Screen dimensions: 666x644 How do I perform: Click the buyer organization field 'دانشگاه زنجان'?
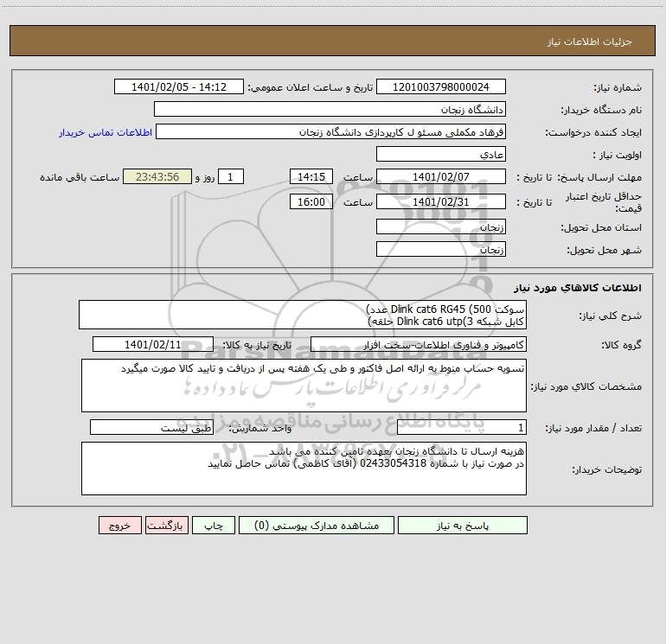pyautogui.click(x=330, y=109)
